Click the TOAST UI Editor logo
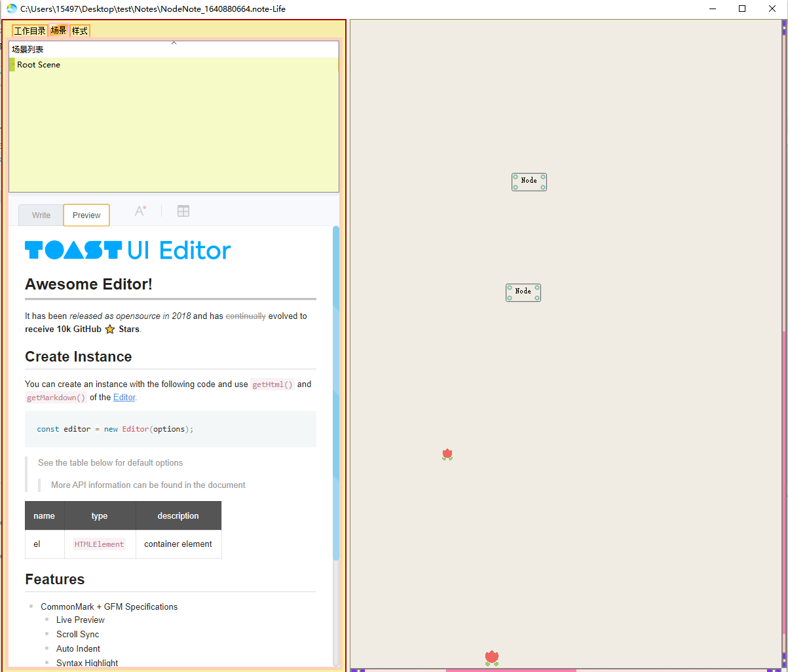 128,250
